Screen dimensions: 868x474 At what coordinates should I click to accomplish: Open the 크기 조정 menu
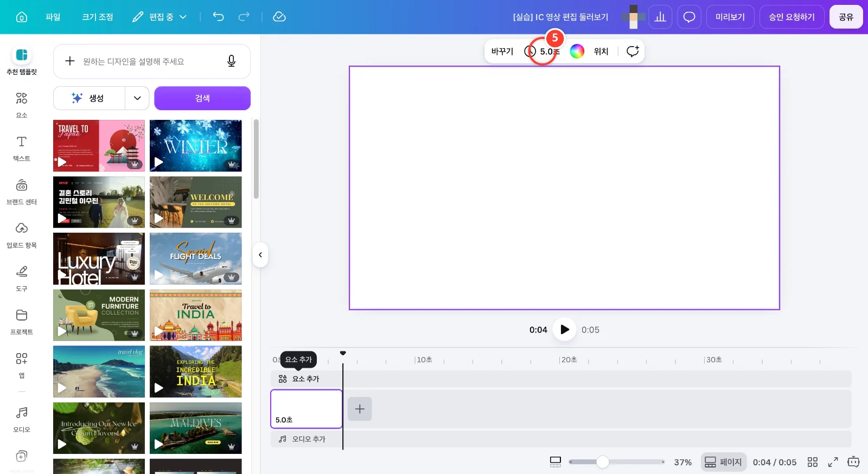pyautogui.click(x=98, y=17)
